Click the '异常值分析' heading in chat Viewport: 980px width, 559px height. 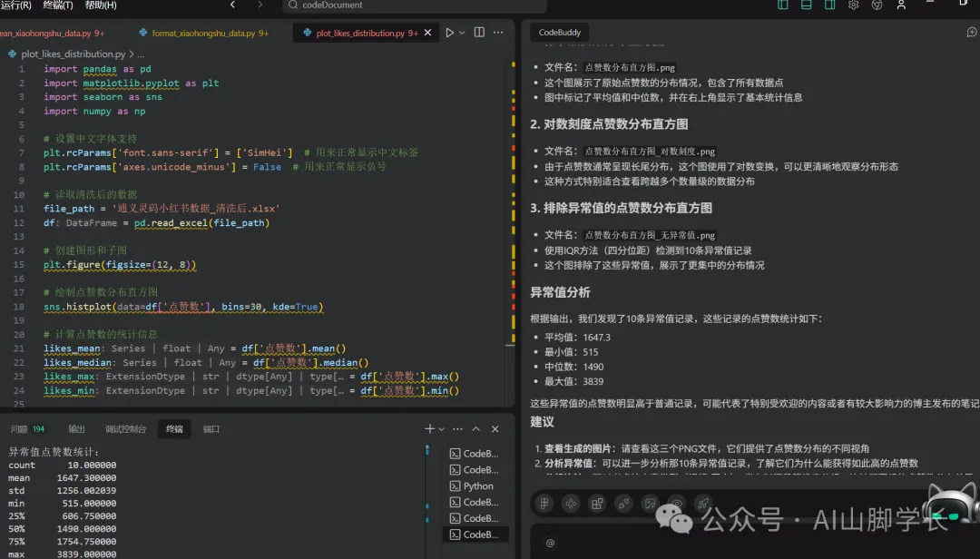560,292
